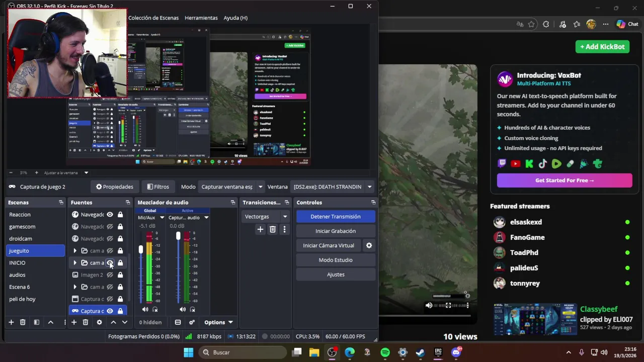The height and width of the screenshot is (362, 644).
Task: Show the Imagen 2 source
Action: (x=110, y=275)
